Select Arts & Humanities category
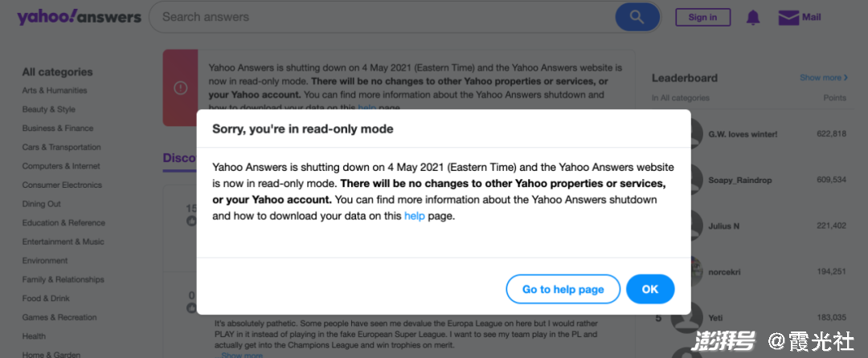Image resolution: width=868 pixels, height=358 pixels. pos(55,91)
